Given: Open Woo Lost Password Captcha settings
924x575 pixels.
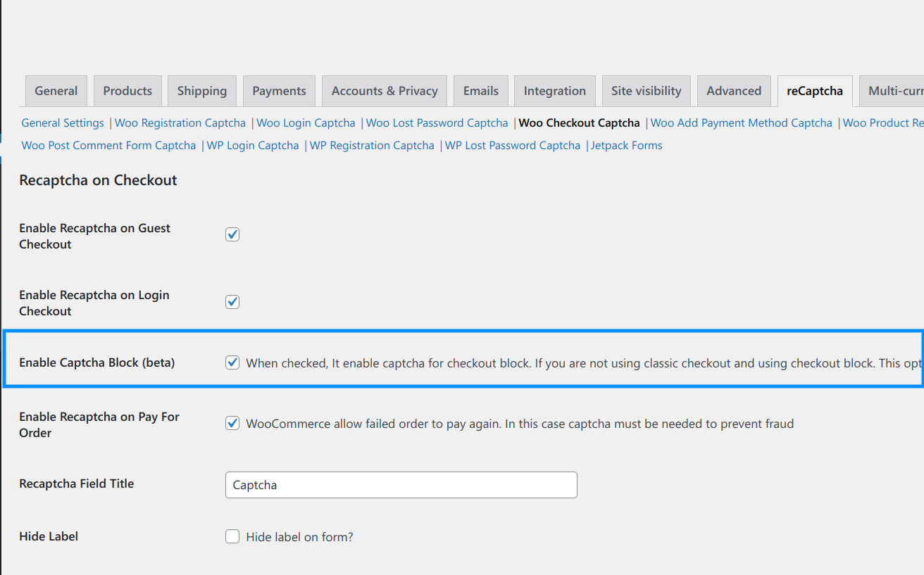Looking at the screenshot, I should point(437,122).
